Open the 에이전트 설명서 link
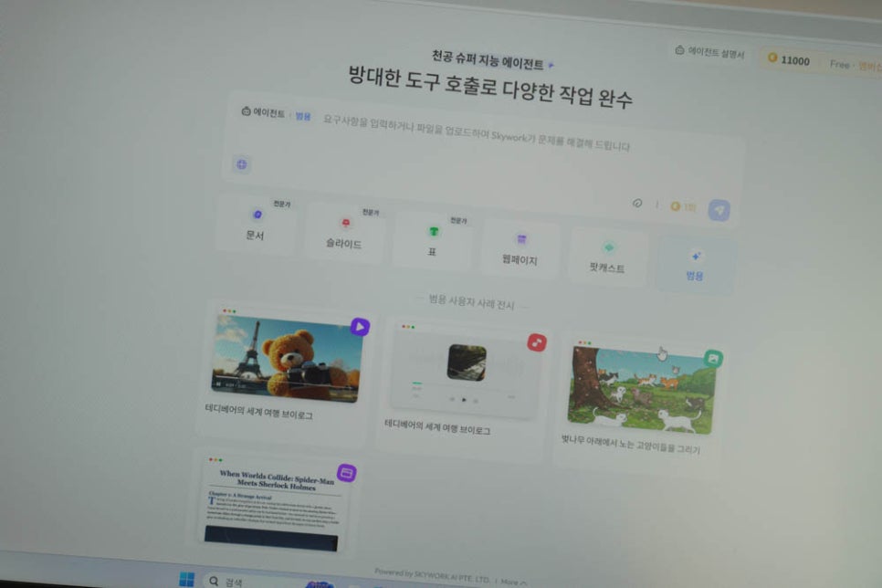882x588 pixels. pos(709,52)
